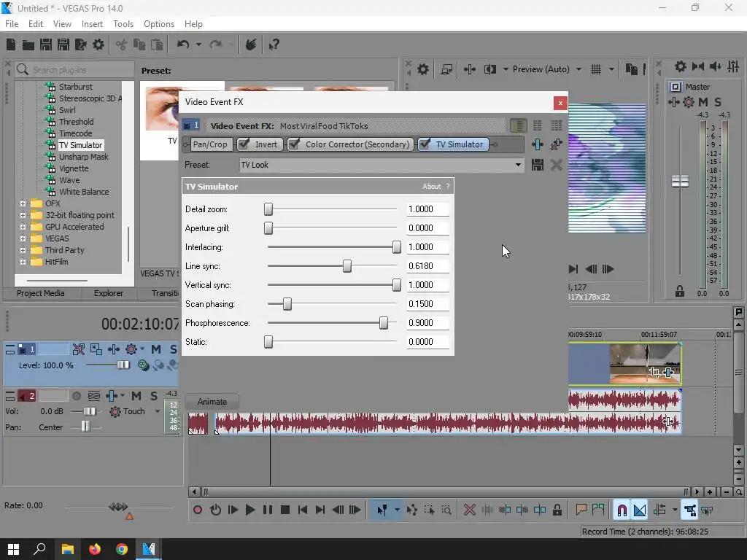
Task: Toggle the Color Corrector (Secondary) checkbox
Action: [295, 144]
